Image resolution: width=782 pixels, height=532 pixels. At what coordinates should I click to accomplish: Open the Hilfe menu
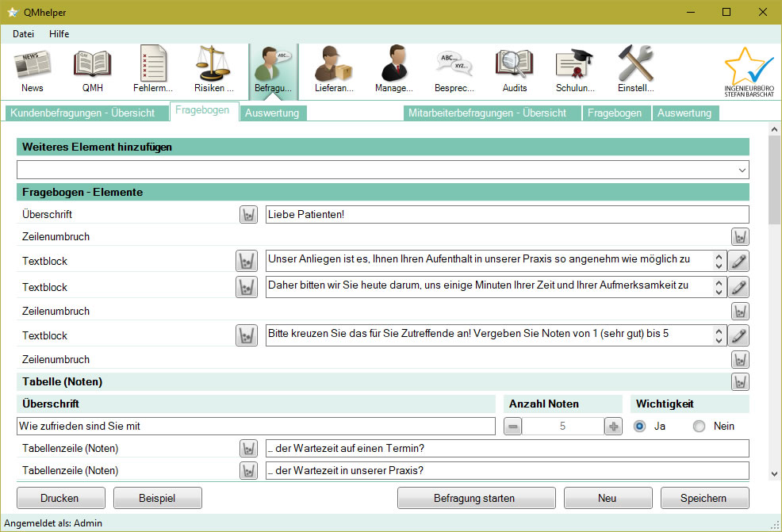[x=59, y=34]
